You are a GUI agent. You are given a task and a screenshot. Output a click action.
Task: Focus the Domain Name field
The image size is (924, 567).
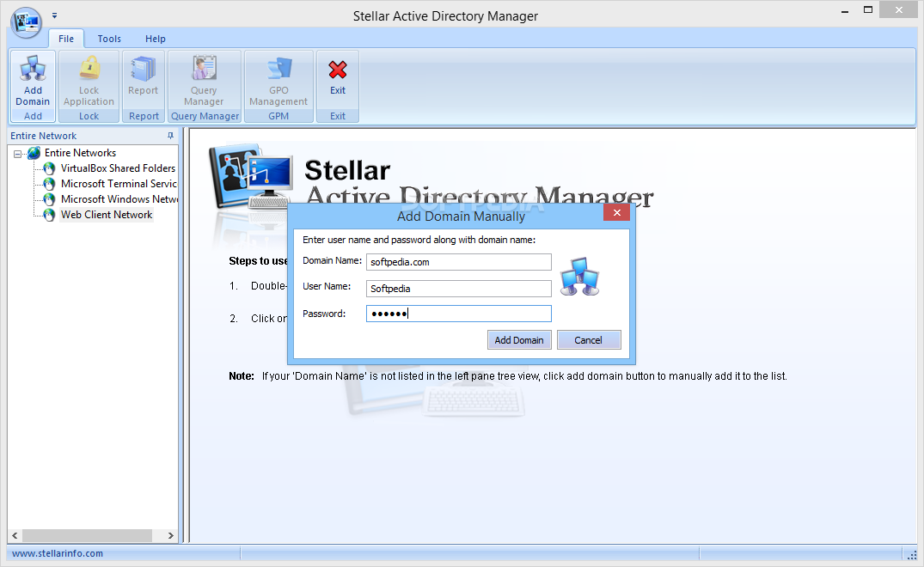458,262
